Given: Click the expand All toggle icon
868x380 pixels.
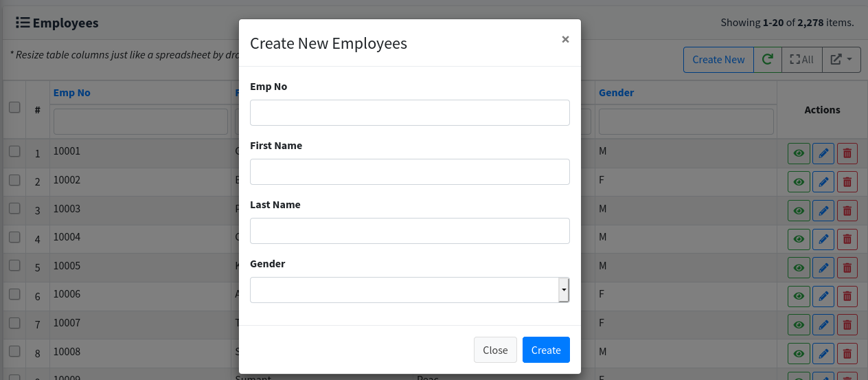Looking at the screenshot, I should click(801, 60).
